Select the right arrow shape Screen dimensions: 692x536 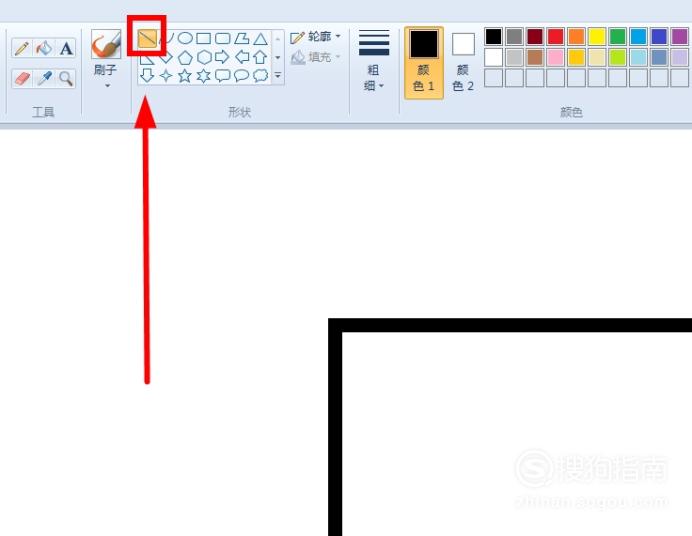click(x=222, y=57)
